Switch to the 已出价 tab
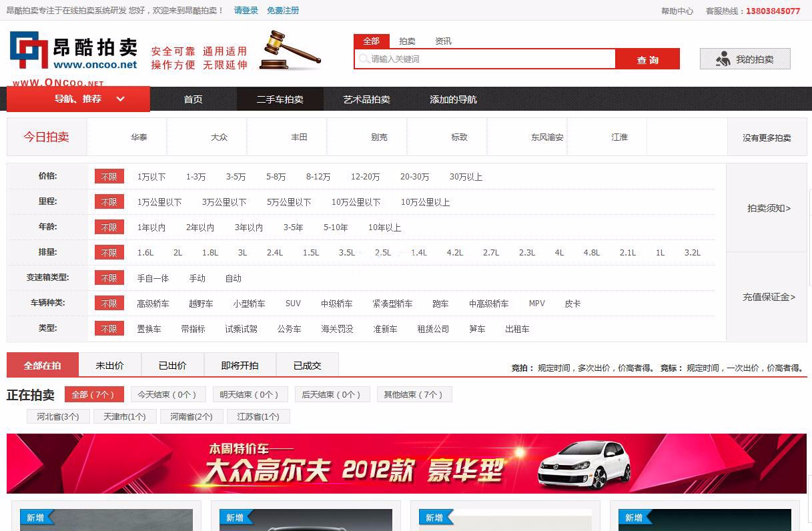The height and width of the screenshot is (531, 812). tap(172, 366)
